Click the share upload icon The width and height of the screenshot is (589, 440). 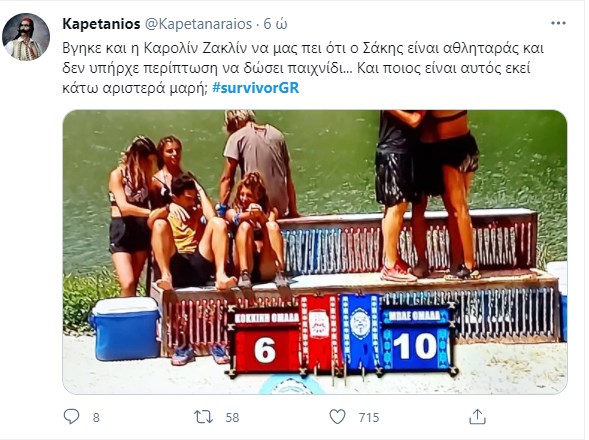click(477, 417)
